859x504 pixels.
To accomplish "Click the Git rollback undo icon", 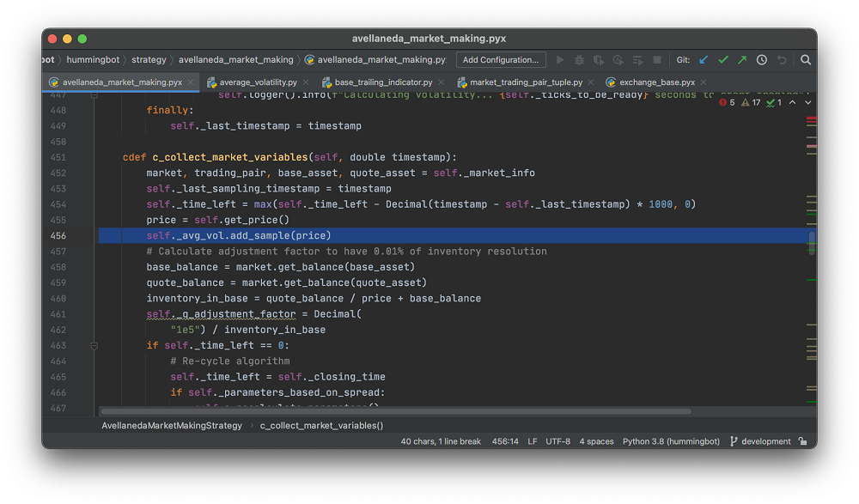I will click(782, 60).
